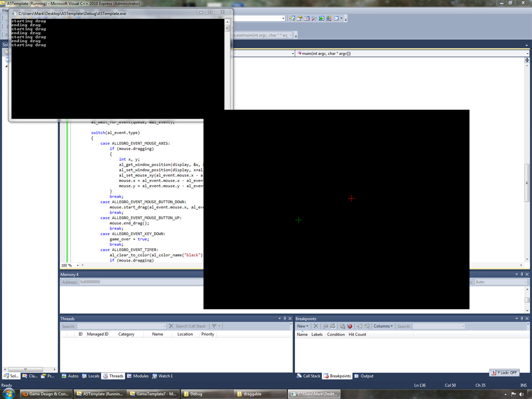Click the Firefox icon in the taskbar

25,394
